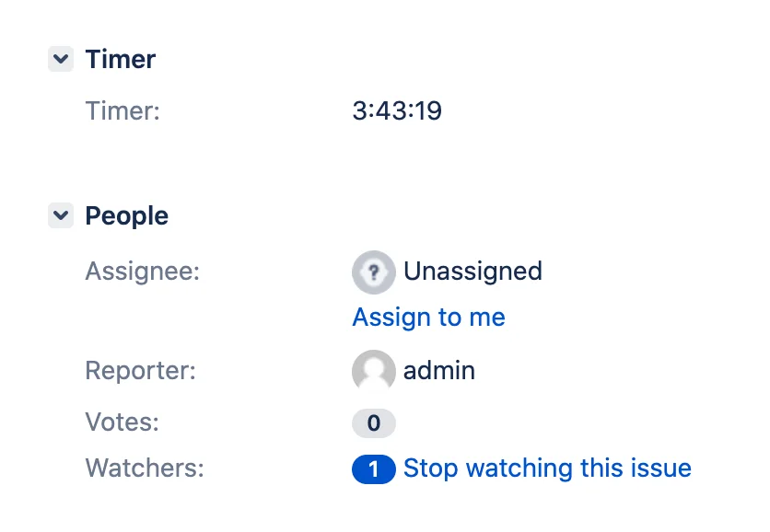
Task: Click the votes count badge
Action: [374, 423]
